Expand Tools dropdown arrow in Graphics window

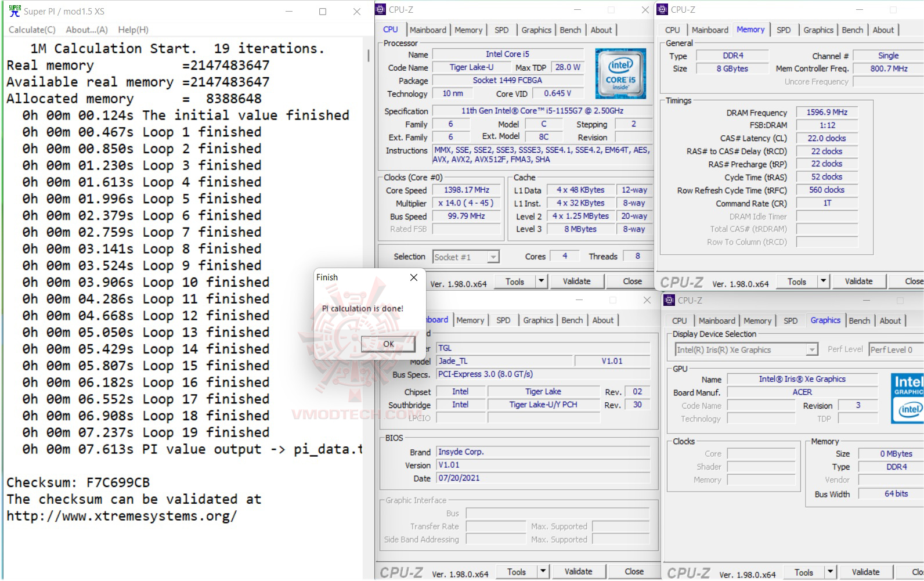pos(830,573)
